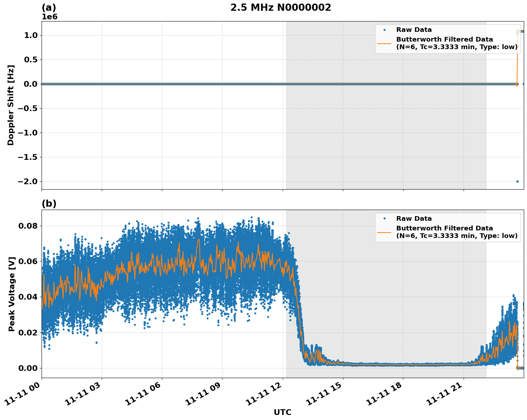
Task: Select the UTC axis label
Action: click(283, 412)
